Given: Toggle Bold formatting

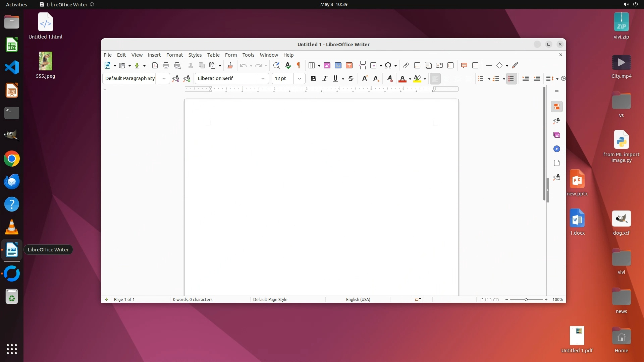Looking at the screenshot, I should pyautogui.click(x=313, y=78).
